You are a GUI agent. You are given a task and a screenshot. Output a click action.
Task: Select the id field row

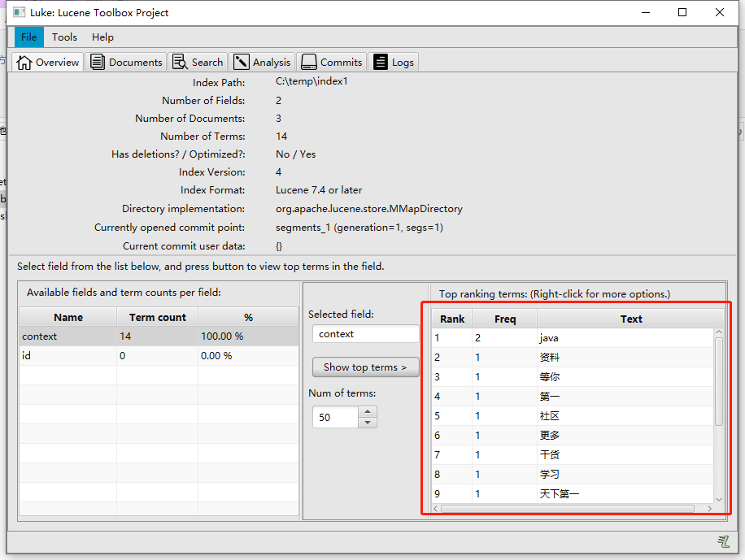159,356
